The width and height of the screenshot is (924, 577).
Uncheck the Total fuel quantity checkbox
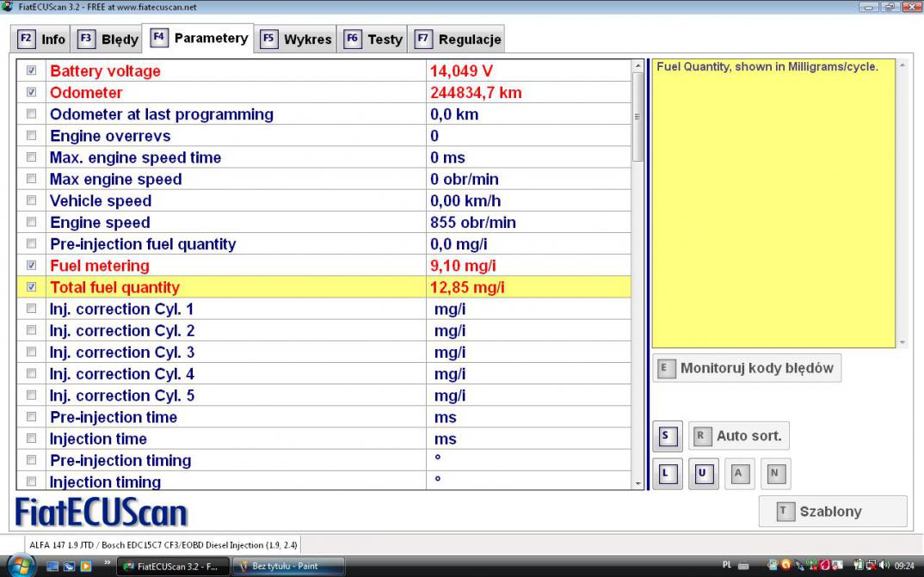click(x=32, y=287)
